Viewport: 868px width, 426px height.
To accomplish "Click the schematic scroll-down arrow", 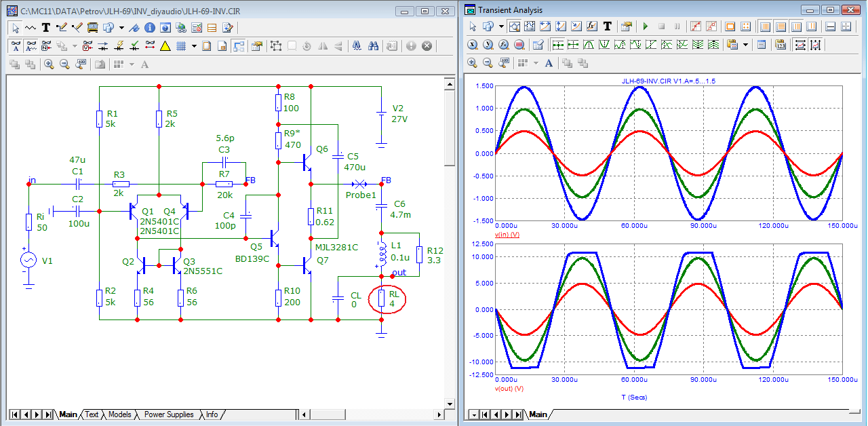I will 449,404.
